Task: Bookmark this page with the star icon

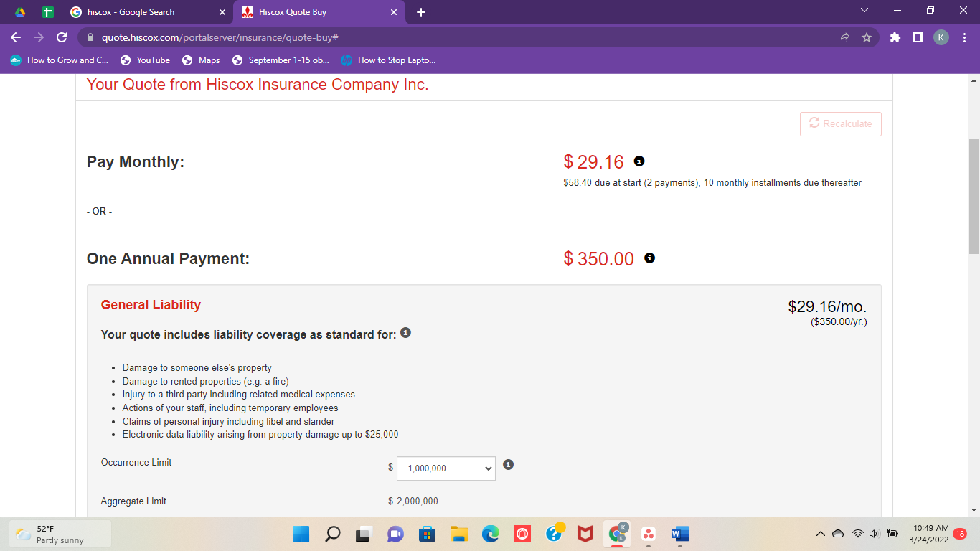Action: [x=866, y=37]
